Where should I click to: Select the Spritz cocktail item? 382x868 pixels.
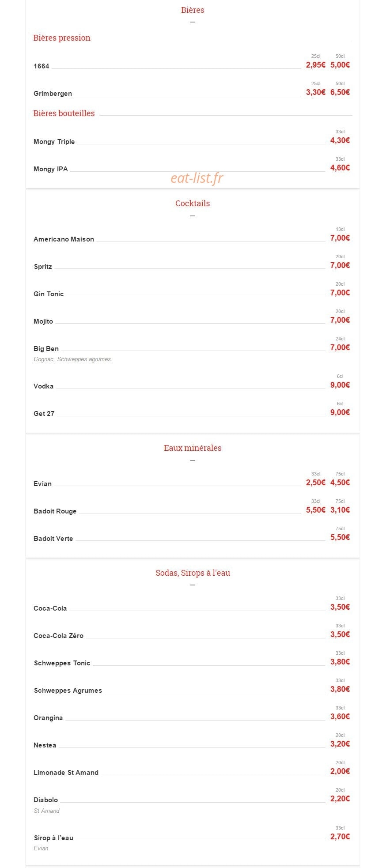[43, 267]
